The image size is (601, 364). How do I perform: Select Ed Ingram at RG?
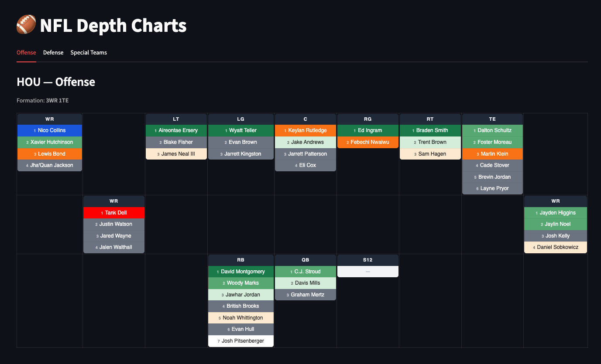click(x=368, y=130)
